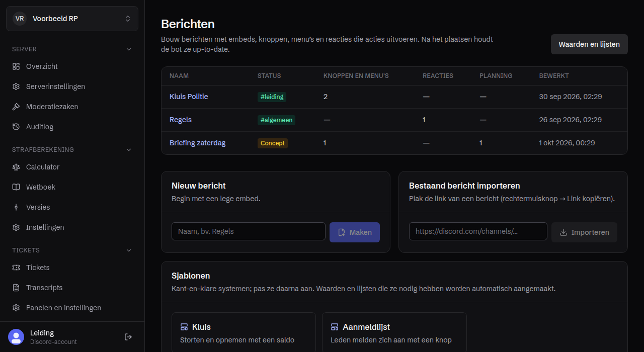Click the Leiding user avatar
The image size is (644, 352).
point(16,337)
